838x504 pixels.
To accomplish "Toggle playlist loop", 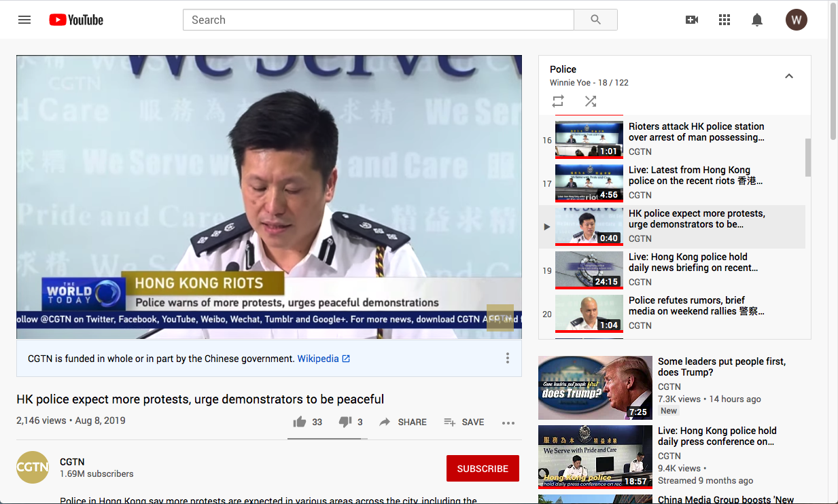I will (x=558, y=101).
